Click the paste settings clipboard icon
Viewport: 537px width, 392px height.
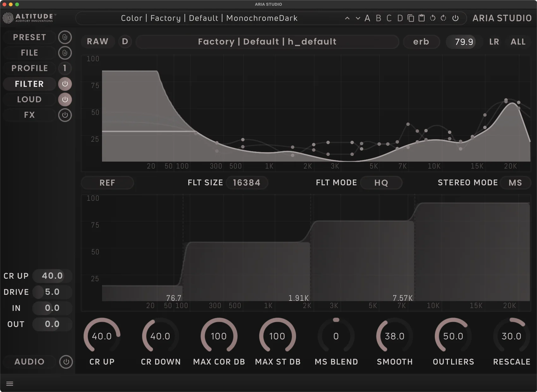(421, 18)
